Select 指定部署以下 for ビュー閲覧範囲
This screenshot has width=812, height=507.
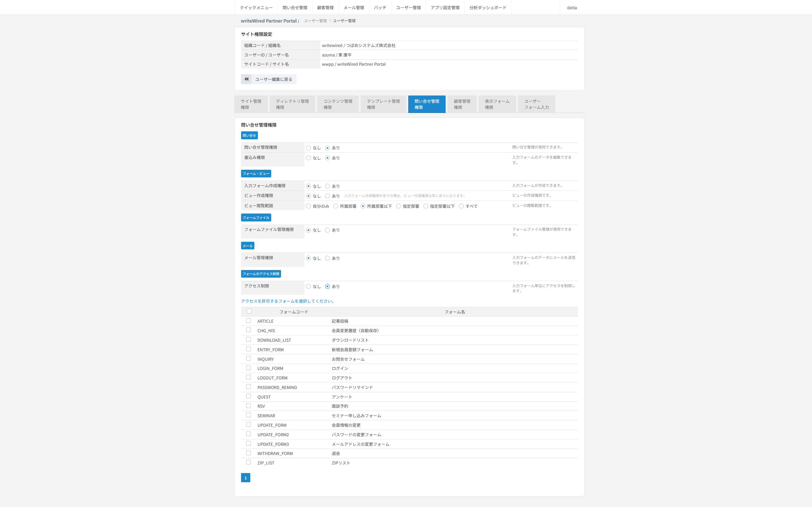(426, 206)
